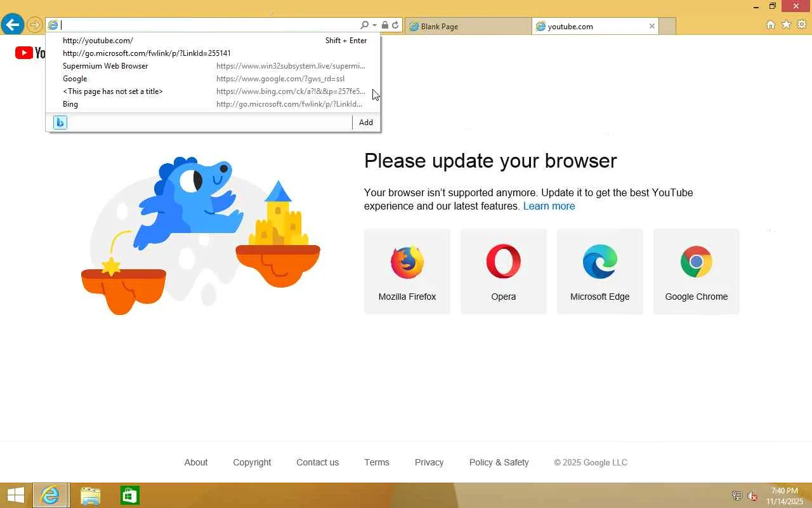The image size is (812, 508).
Task: Minimize the Internet Explorer window
Action: (x=756, y=6)
